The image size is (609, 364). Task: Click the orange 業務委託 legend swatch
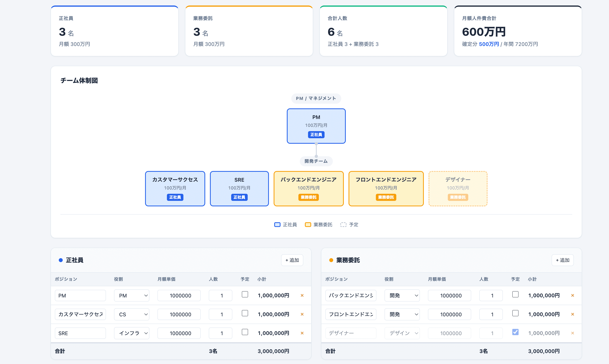tap(308, 225)
